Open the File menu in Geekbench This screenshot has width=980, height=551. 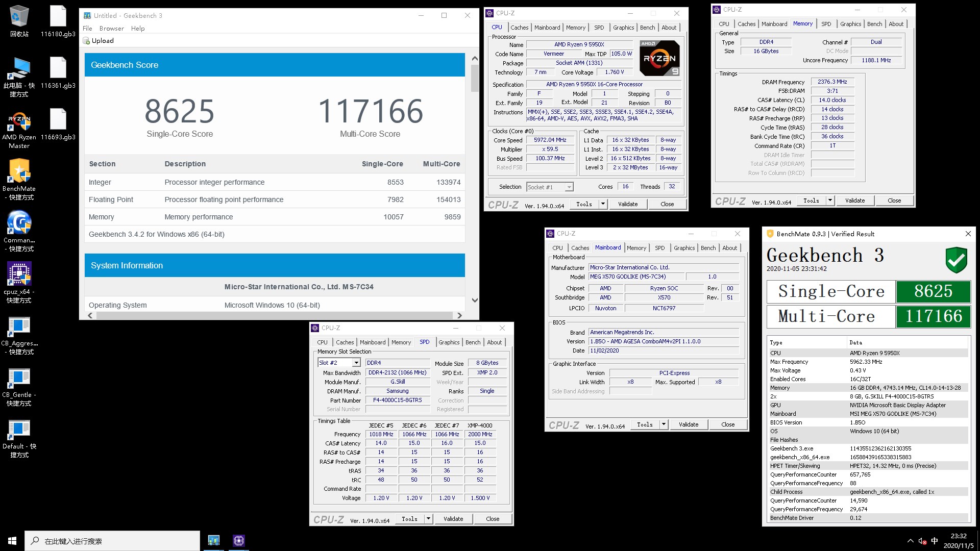point(87,29)
